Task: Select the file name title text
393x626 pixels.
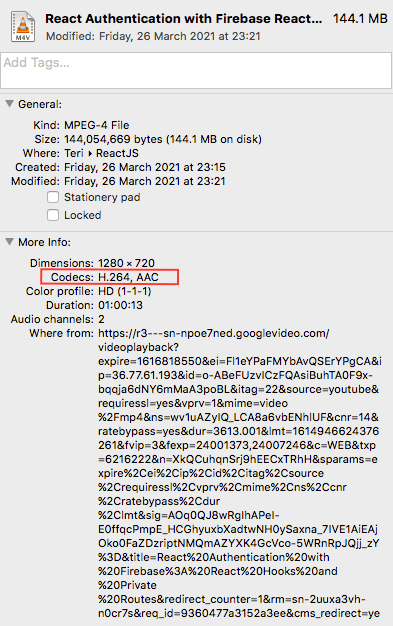Action: 183,19
